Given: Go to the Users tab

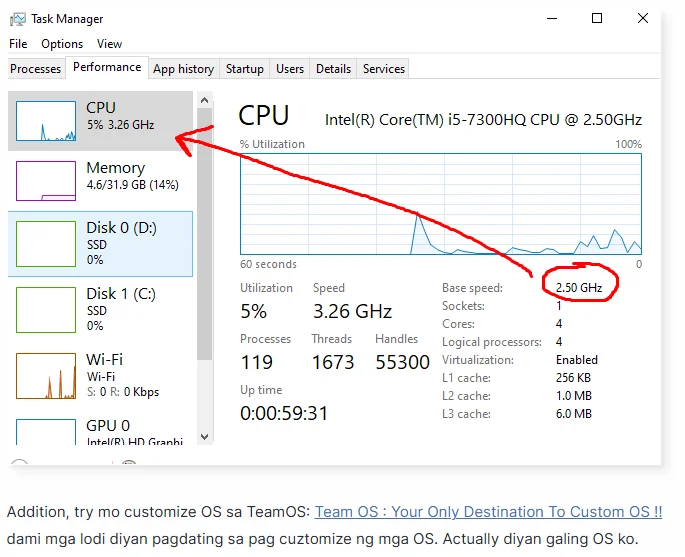Looking at the screenshot, I should tap(290, 69).
